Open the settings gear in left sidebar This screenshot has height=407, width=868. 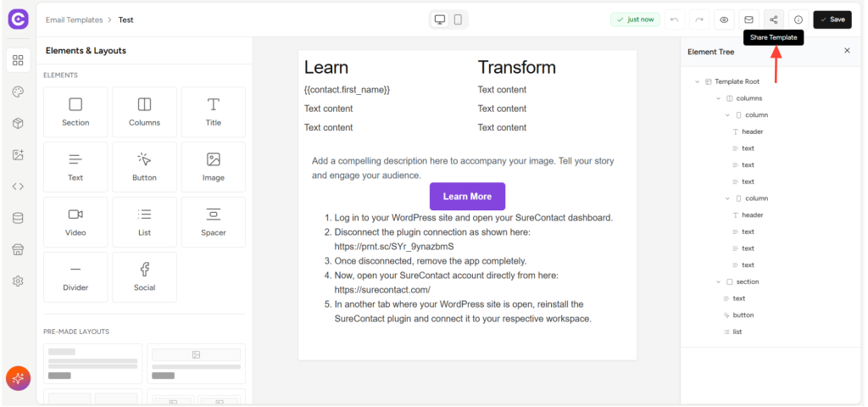click(18, 281)
